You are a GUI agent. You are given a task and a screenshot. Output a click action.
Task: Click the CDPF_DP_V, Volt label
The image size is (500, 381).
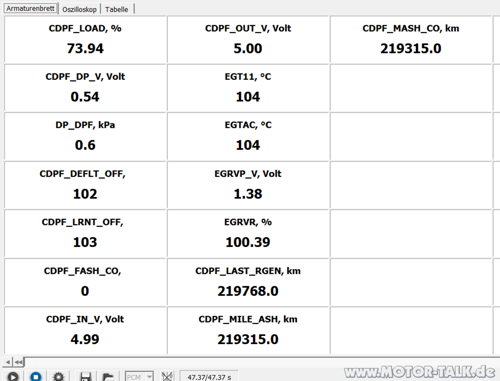pyautogui.click(x=85, y=77)
